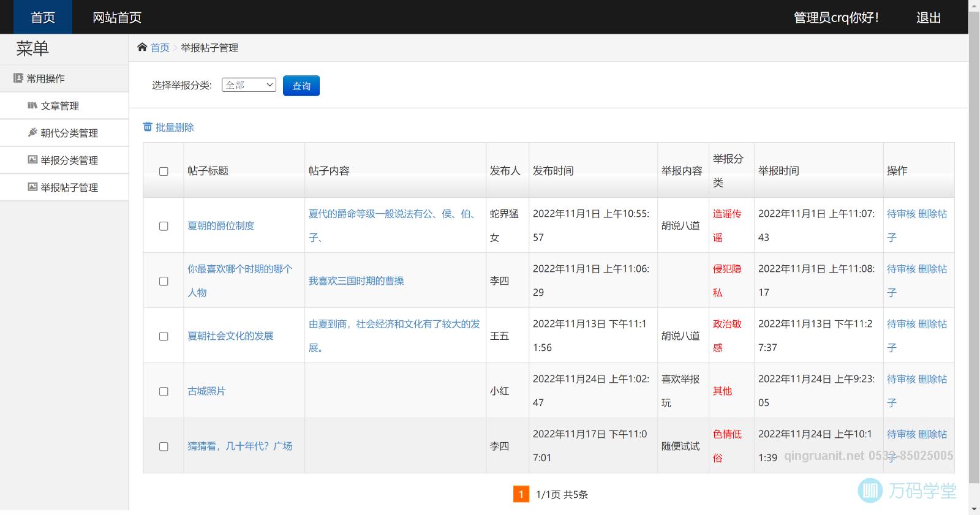Click report category 色情低俗
The height and width of the screenshot is (515, 980).
pyautogui.click(x=727, y=446)
